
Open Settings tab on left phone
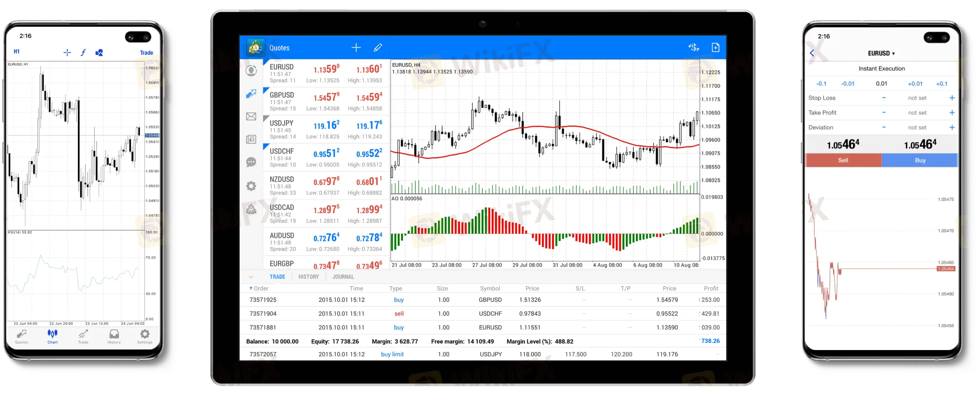point(145,337)
